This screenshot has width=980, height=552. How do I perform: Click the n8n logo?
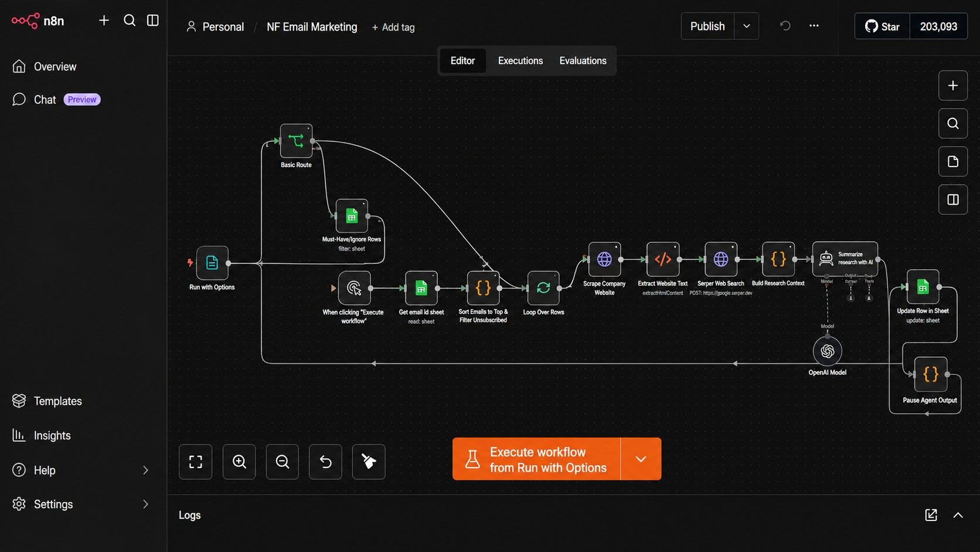point(38,21)
